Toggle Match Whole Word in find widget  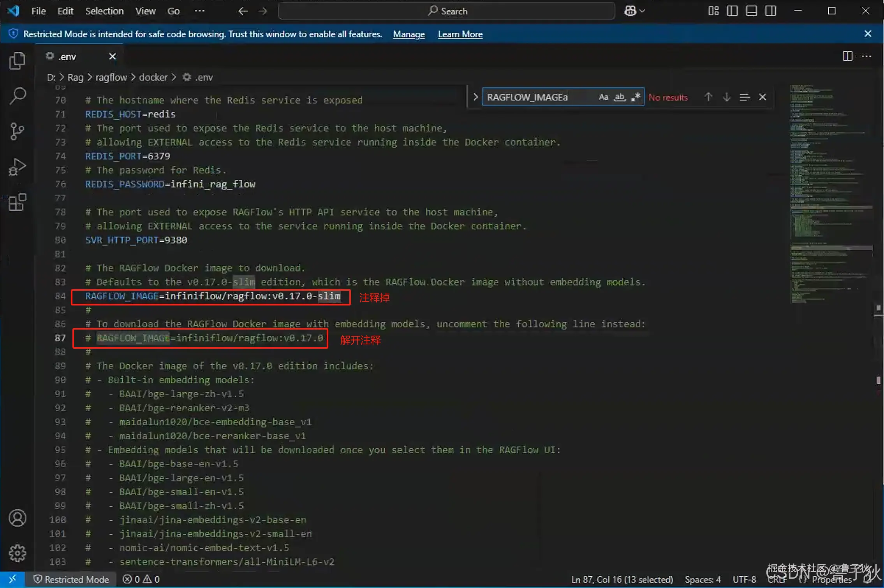coord(619,97)
